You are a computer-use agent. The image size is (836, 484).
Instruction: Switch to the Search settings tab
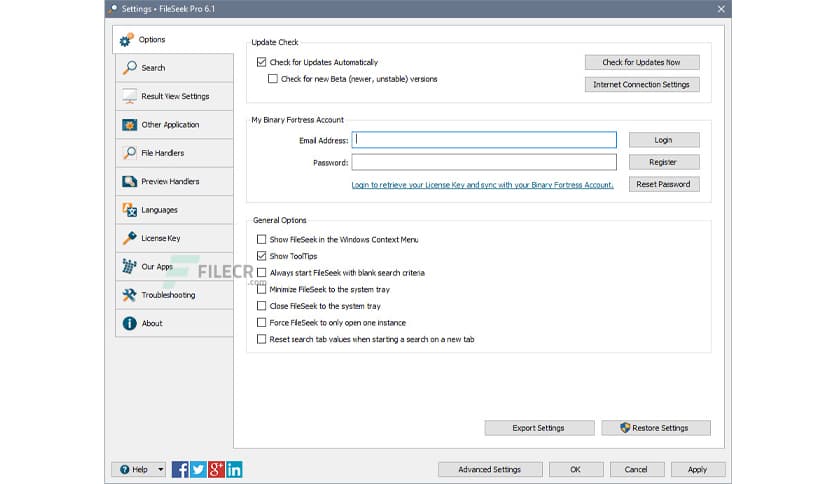[174, 68]
